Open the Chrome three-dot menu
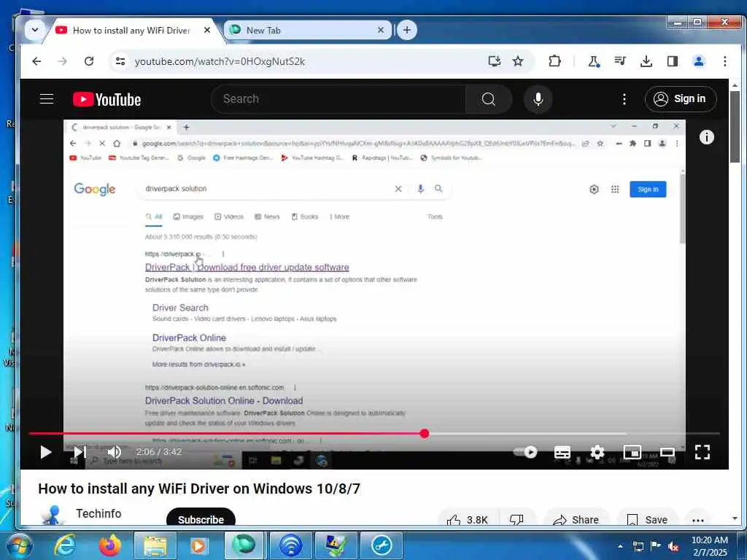 (x=724, y=61)
